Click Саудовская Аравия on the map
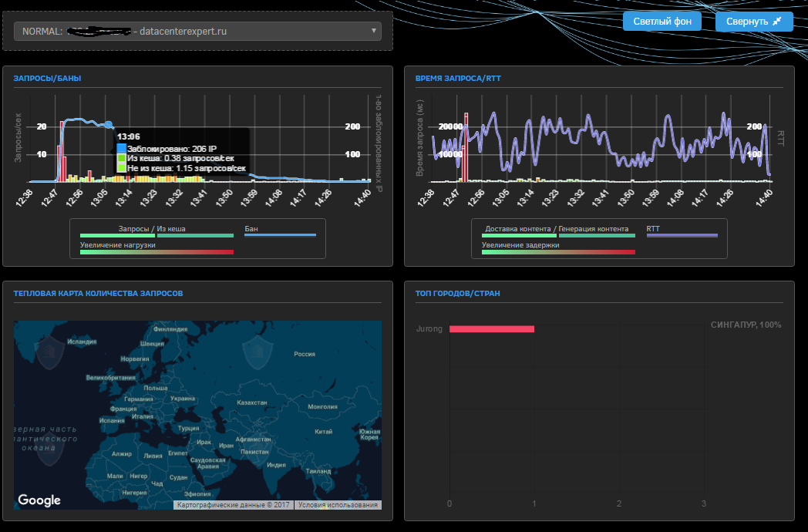Screen dimensions: 808x532 [207, 463]
